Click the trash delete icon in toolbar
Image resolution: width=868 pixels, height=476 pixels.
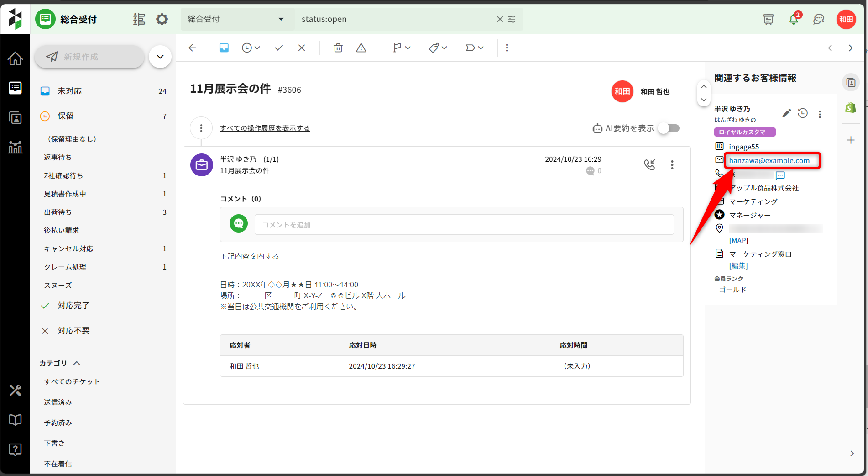pyautogui.click(x=338, y=48)
